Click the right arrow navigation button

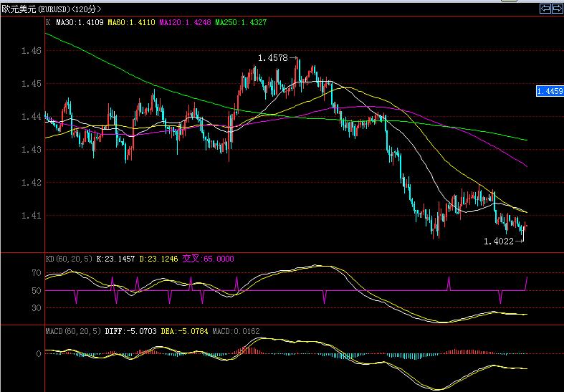557,9
